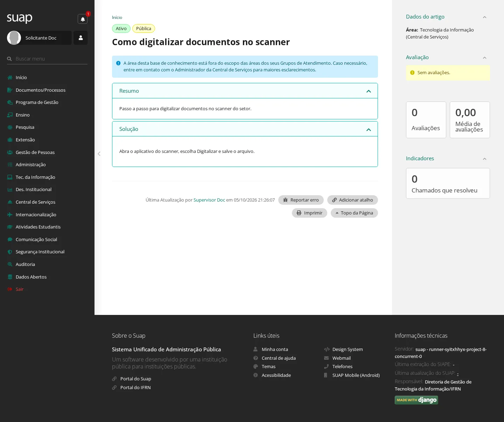Click the Reportar erro button
504x422 pixels.
[x=301, y=200]
